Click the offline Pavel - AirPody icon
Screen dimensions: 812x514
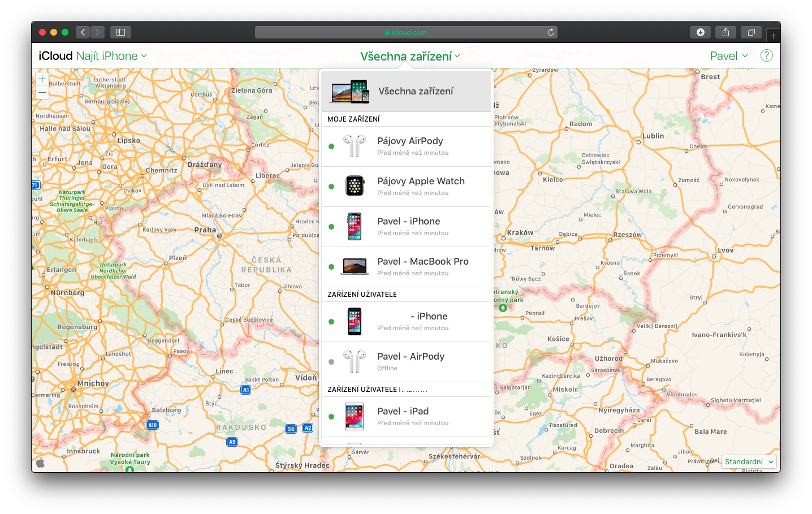click(355, 361)
